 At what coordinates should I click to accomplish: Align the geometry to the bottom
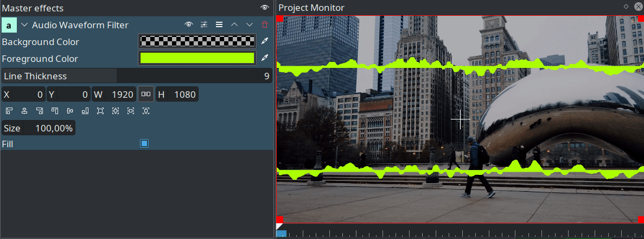click(x=85, y=111)
